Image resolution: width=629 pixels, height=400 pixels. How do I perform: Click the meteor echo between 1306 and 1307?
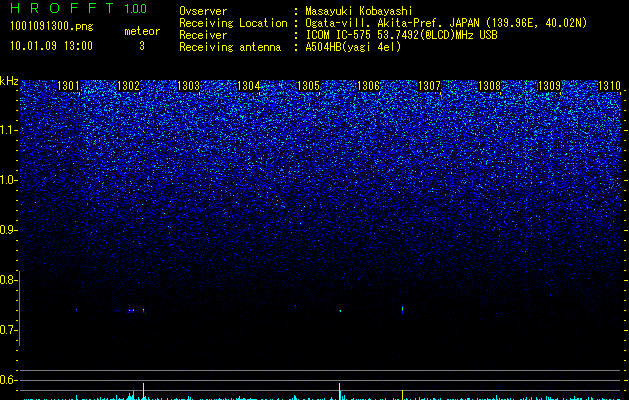[402, 310]
